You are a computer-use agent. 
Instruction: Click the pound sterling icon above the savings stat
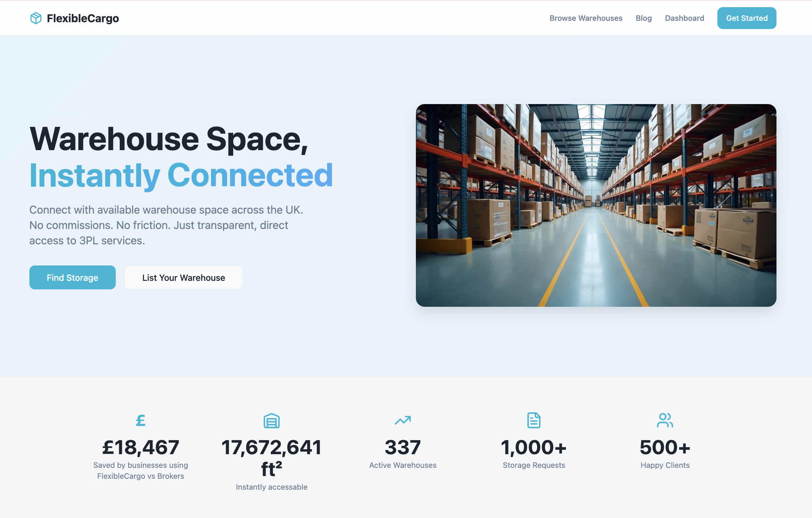click(x=140, y=420)
